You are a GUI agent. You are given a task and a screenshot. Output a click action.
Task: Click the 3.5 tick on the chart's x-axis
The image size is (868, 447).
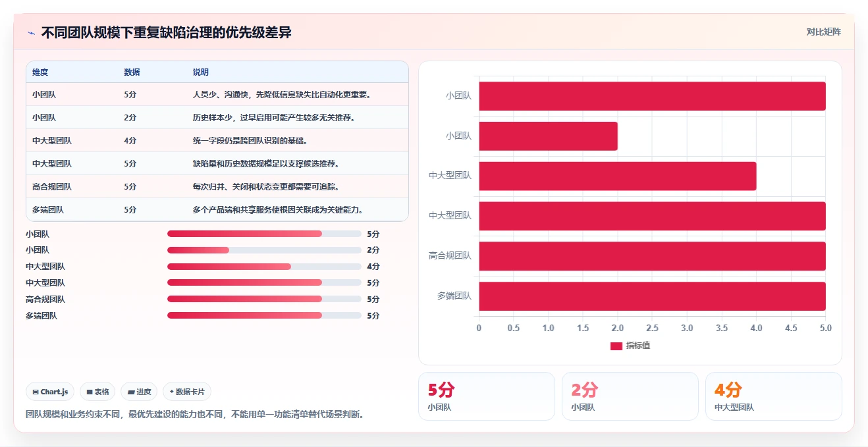click(x=721, y=328)
